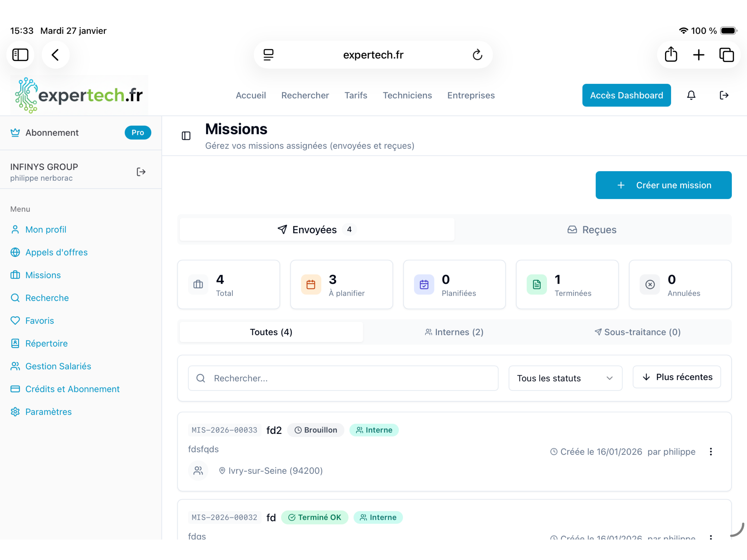Click Créer une mission button
Image resolution: width=747 pixels, height=560 pixels.
664,185
